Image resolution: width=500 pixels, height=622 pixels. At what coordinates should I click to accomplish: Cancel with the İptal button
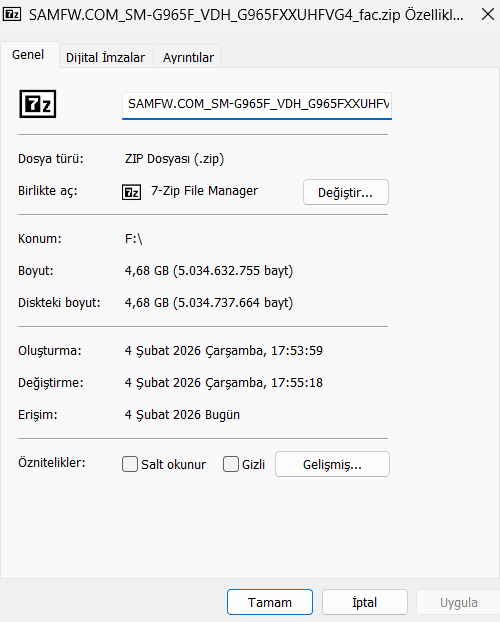pos(365,602)
